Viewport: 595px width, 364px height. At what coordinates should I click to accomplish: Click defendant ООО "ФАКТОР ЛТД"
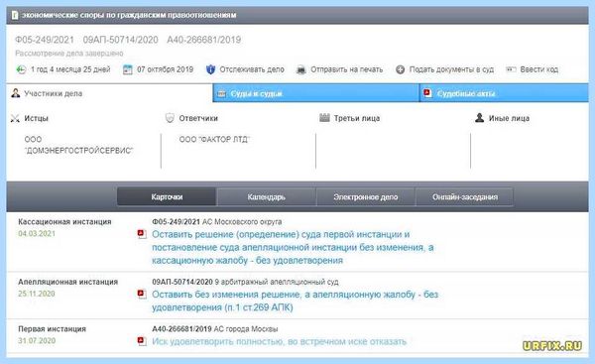click(214, 139)
